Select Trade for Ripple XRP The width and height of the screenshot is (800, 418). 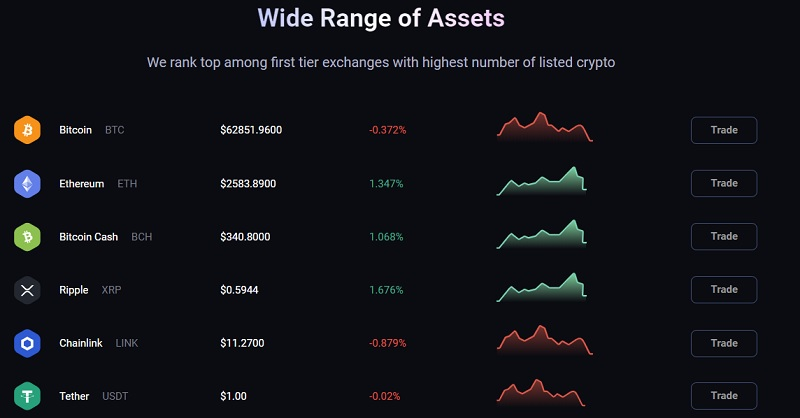724,289
